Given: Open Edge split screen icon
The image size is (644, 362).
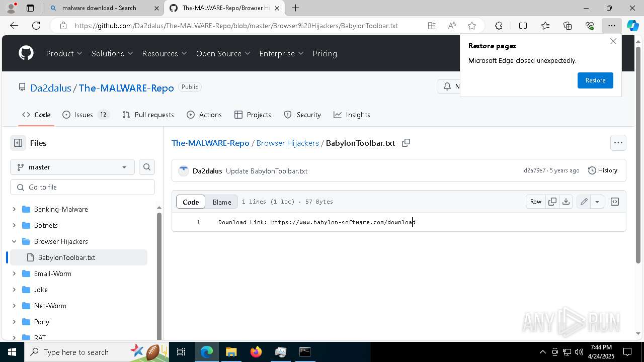Looking at the screenshot, I should tap(523, 26).
